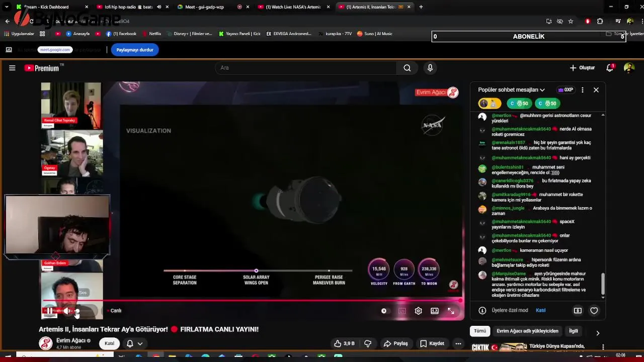Click the YouTube search magnifier button
The height and width of the screenshot is (362, 644).
click(407, 68)
